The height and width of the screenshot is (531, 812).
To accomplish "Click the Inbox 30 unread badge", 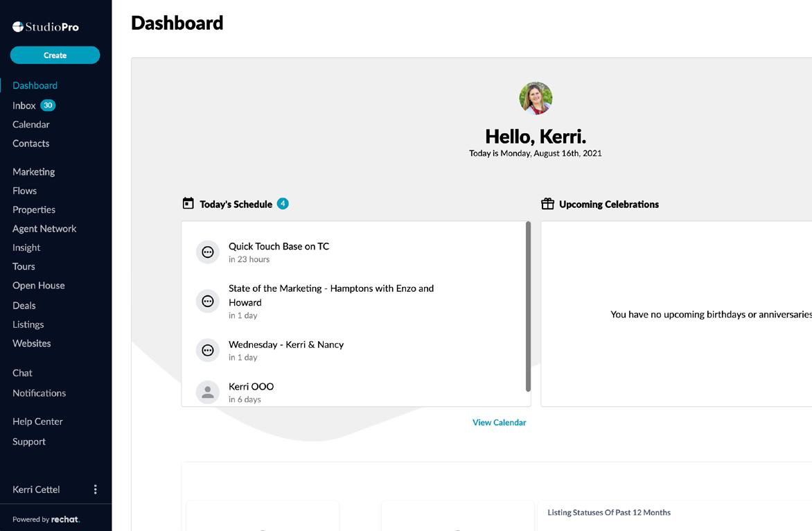I will click(x=48, y=105).
